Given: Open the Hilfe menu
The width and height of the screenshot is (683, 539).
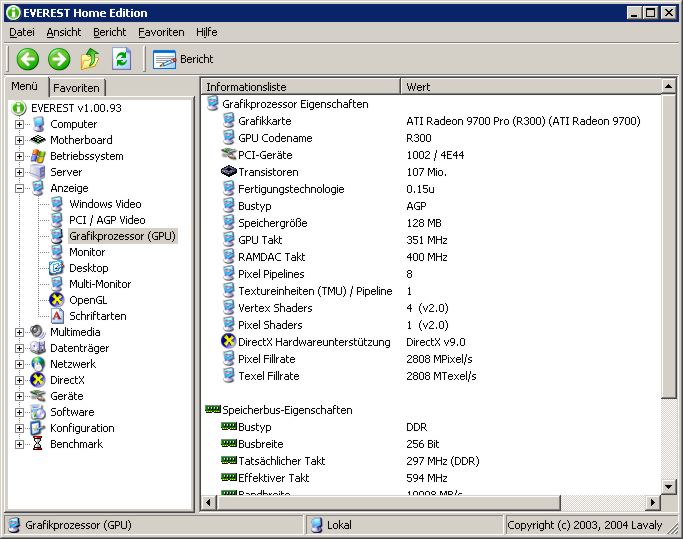Looking at the screenshot, I should [206, 32].
